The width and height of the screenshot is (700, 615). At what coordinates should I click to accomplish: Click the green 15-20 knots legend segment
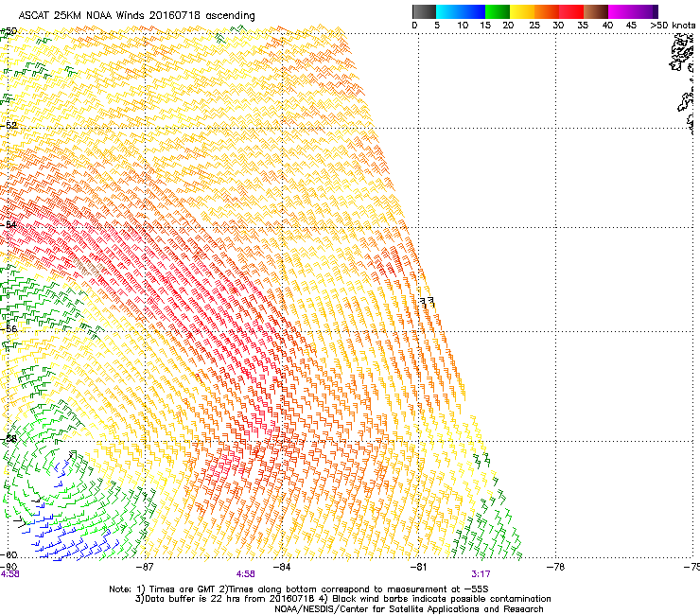[498, 11]
